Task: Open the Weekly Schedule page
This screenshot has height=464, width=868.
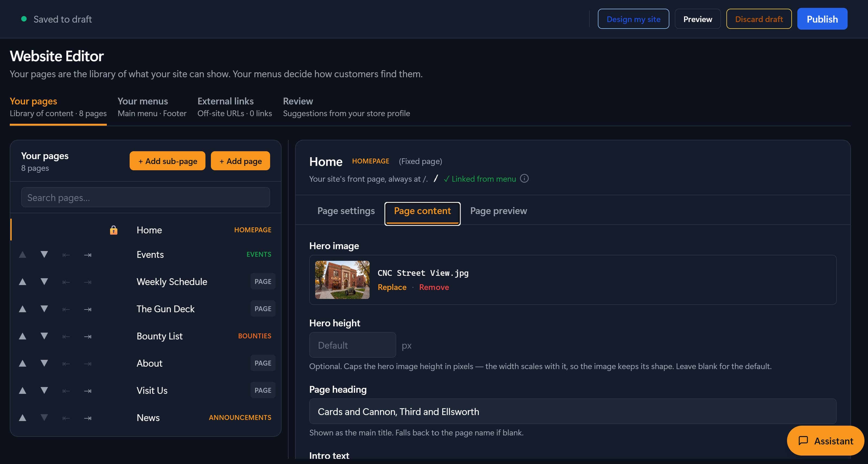Action: point(172,282)
